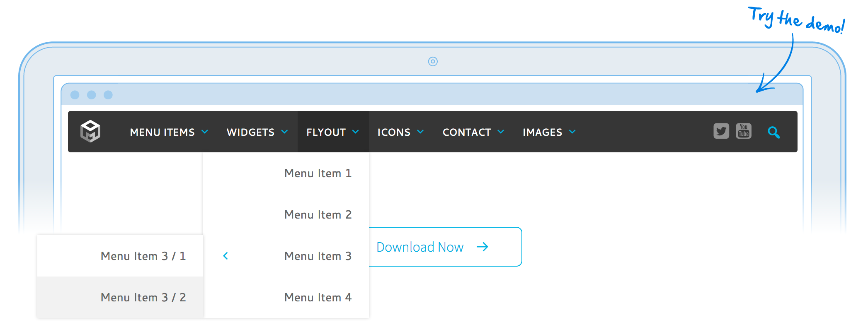
Task: Click the cube logo icon
Action: click(x=90, y=131)
